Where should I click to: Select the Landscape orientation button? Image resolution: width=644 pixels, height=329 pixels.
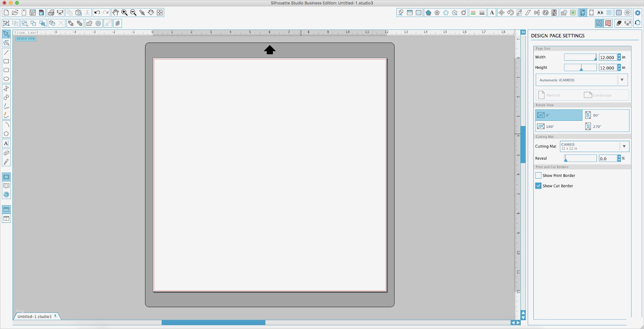598,95
